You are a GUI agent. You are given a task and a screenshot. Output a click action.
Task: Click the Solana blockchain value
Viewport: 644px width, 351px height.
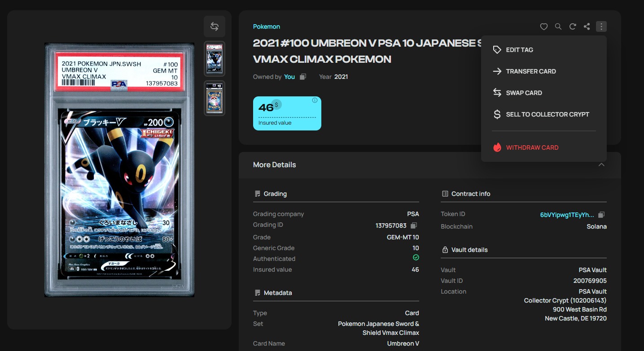pos(596,226)
